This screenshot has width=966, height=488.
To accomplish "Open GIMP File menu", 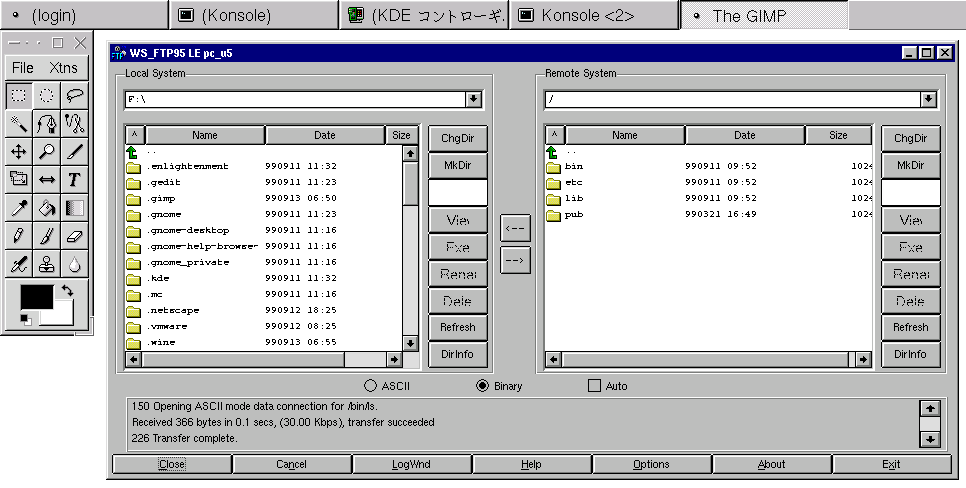I will click(x=23, y=68).
